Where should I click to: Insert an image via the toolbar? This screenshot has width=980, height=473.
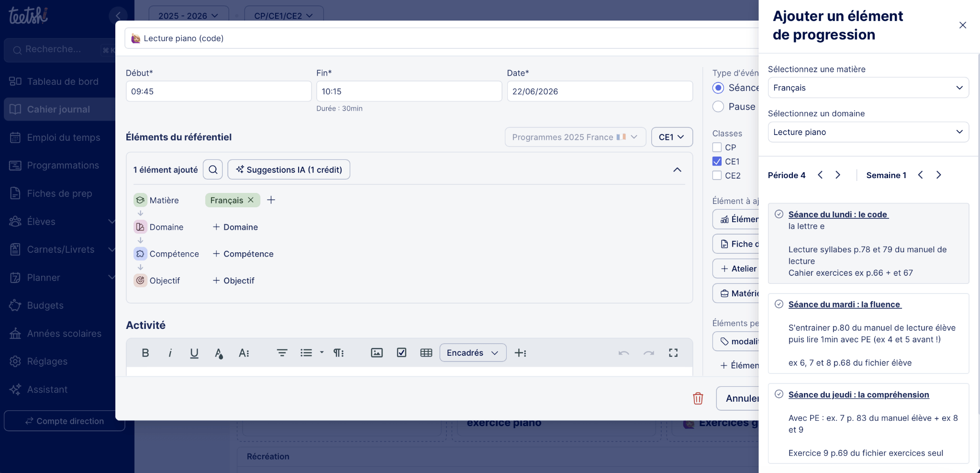pyautogui.click(x=377, y=353)
